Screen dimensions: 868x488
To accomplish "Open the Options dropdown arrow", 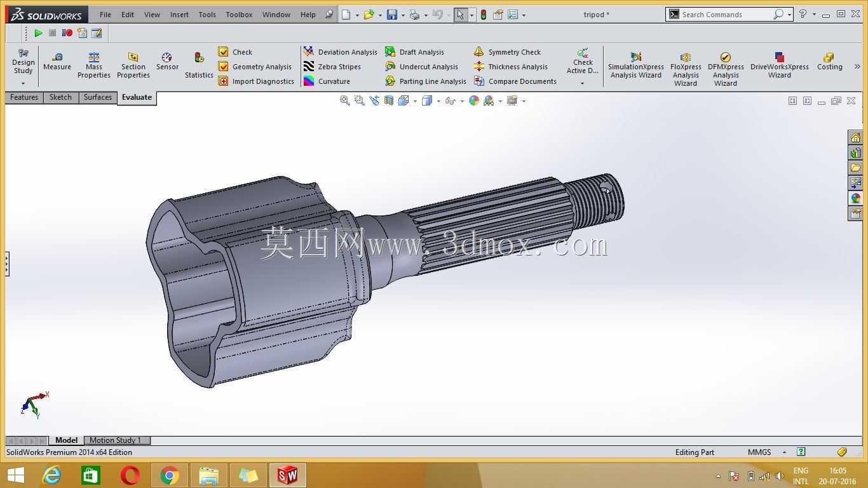I will (x=524, y=15).
